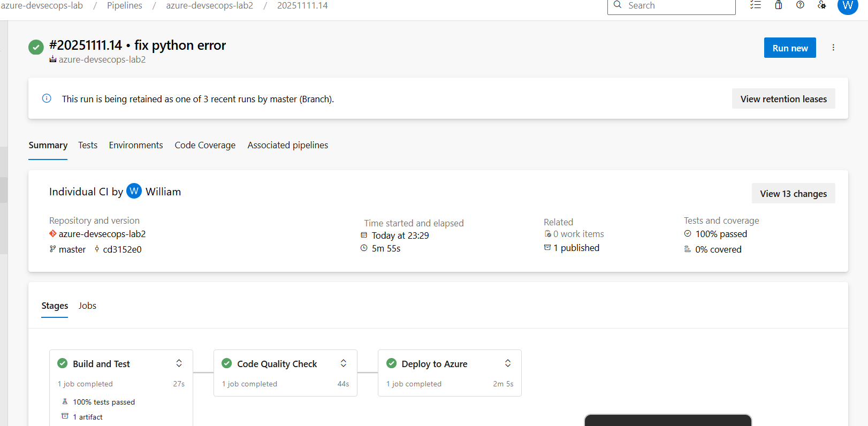The image size is (868, 426).
Task: Open the Marketplace shopping bag icon
Action: [778, 5]
